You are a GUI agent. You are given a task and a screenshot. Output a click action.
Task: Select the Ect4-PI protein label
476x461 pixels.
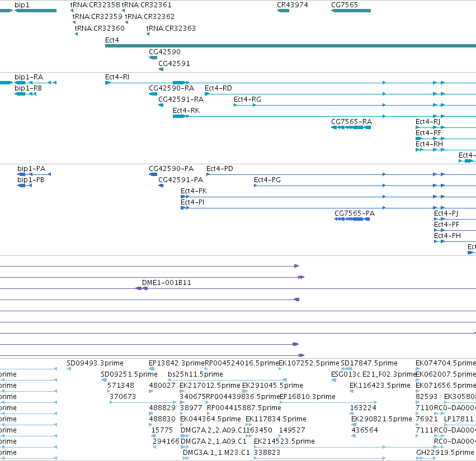click(192, 202)
